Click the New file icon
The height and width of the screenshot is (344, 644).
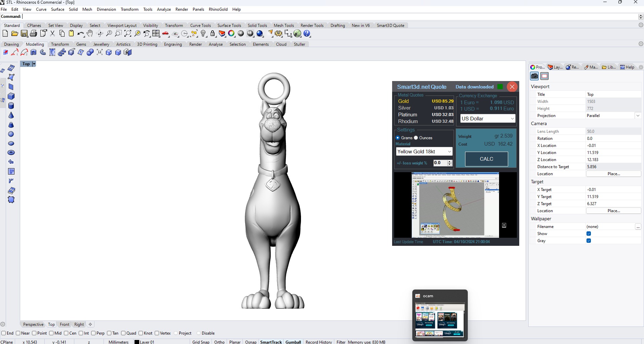(5, 33)
